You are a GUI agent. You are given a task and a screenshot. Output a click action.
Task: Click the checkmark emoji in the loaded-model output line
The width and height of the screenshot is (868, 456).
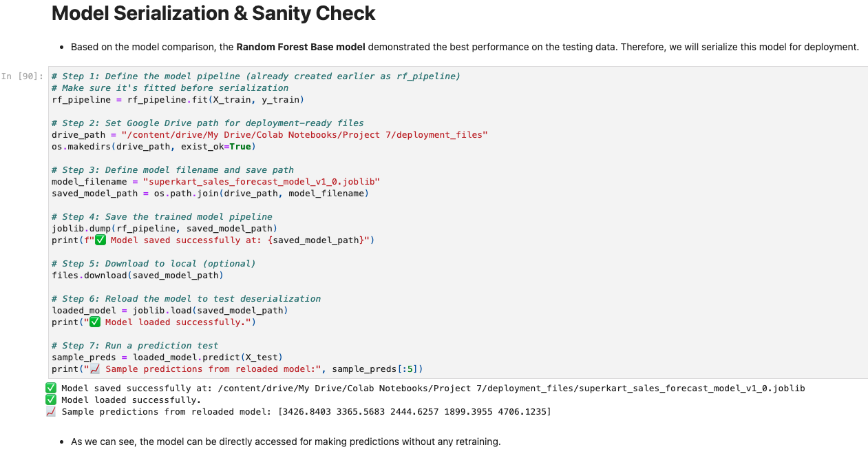(x=50, y=400)
